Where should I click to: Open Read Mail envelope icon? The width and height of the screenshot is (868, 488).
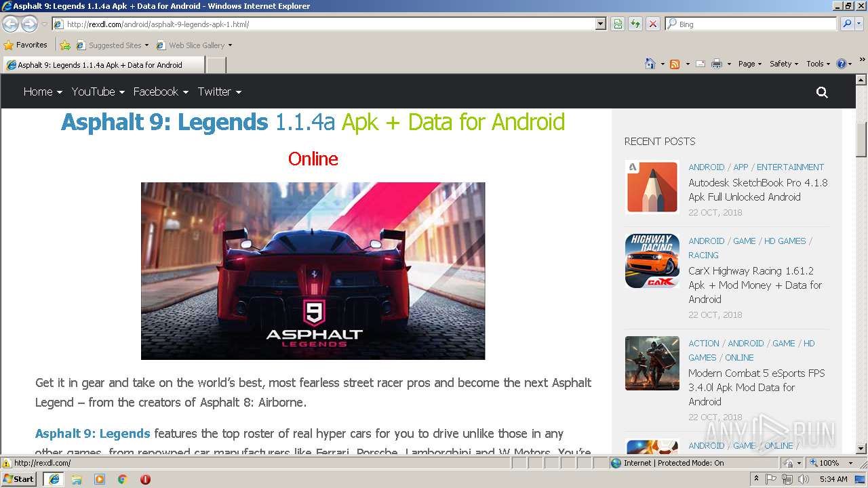(x=700, y=64)
